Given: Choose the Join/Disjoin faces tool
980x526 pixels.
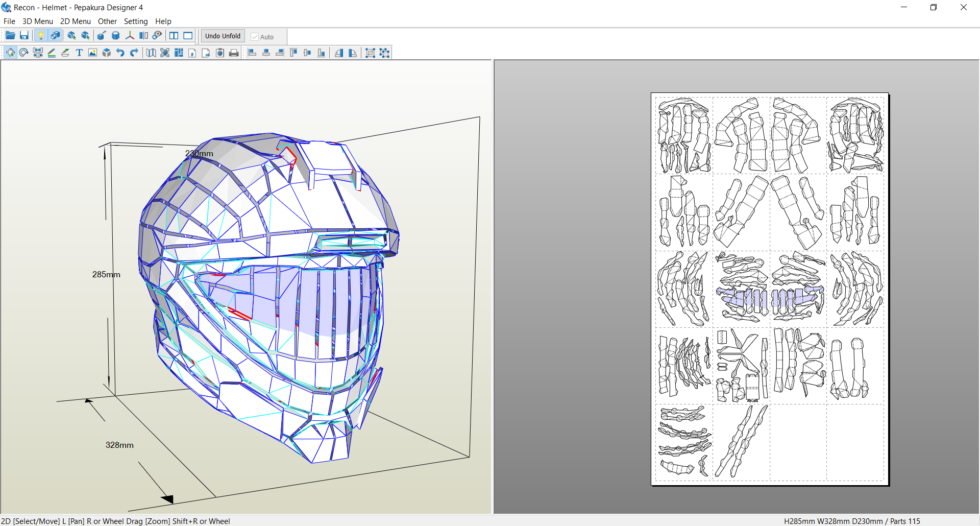Looking at the screenshot, I should 38,53.
